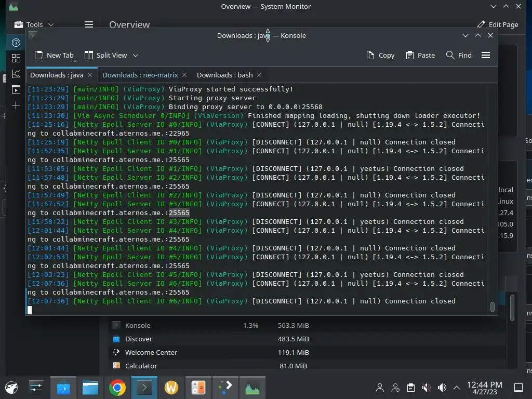This screenshot has width=532, height=399.
Task: Click the Konsole window menu icon in its title bar
Action: tap(33, 35)
